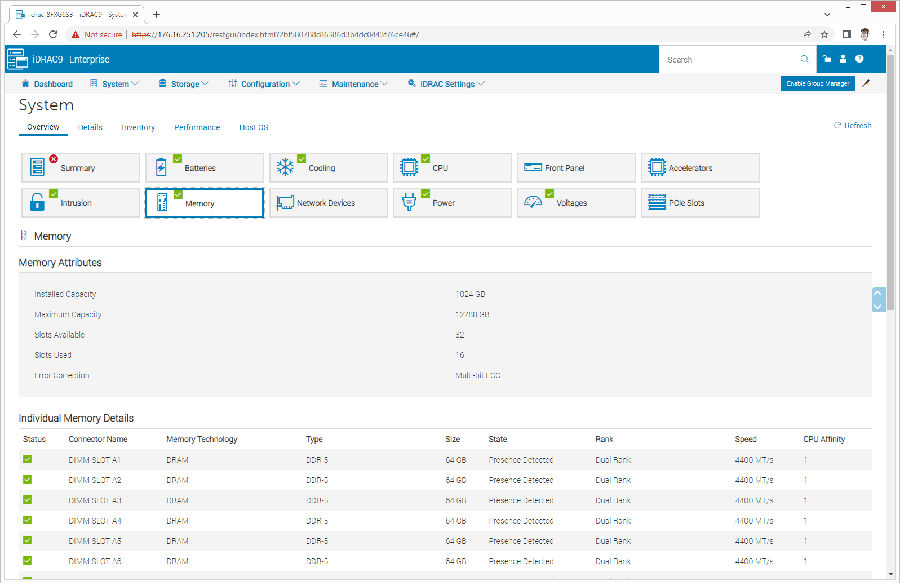
Task: Click the Network Devices card icon
Action: click(284, 203)
